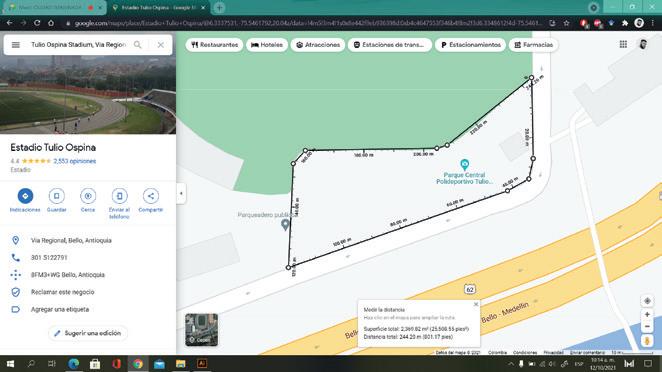662x372 pixels.
Task: Click Sugerir una edición button
Action: (x=88, y=333)
